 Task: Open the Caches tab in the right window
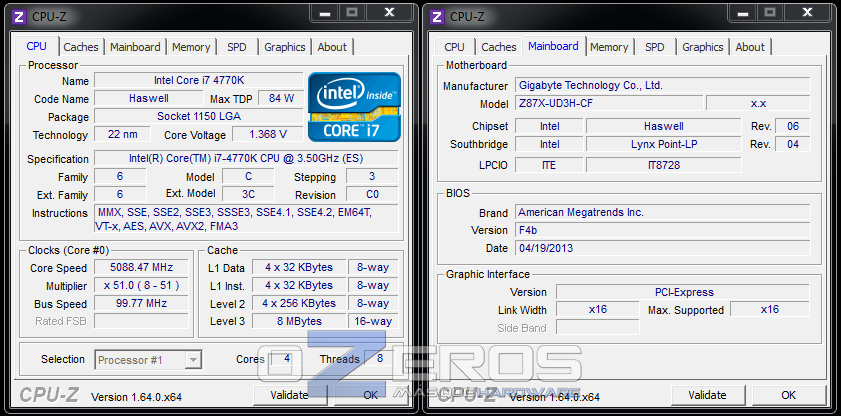(499, 47)
